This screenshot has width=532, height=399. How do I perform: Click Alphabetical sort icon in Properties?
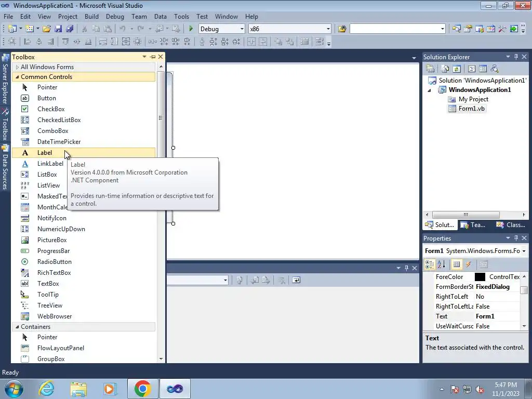tap(441, 264)
